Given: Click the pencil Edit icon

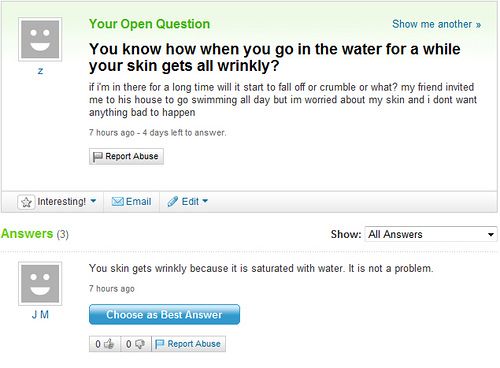Looking at the screenshot, I should point(172,201).
